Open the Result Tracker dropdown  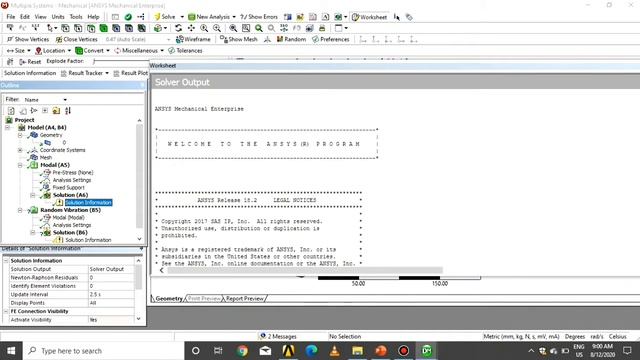pos(85,73)
